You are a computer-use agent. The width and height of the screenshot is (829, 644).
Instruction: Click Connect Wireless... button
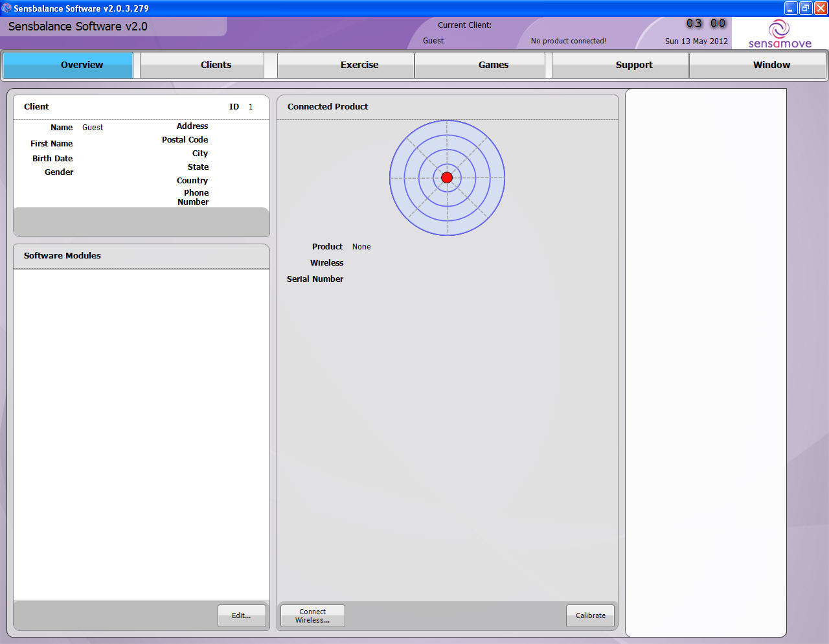pos(313,615)
